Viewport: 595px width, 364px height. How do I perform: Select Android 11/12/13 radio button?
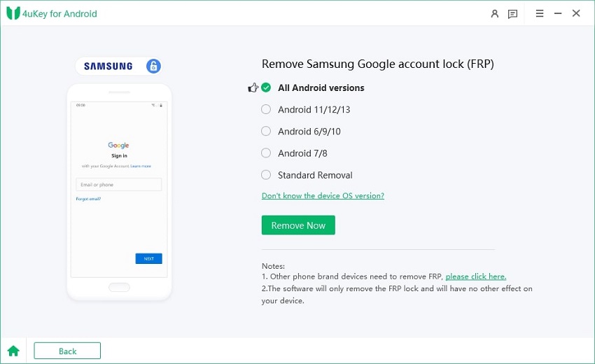coord(266,109)
